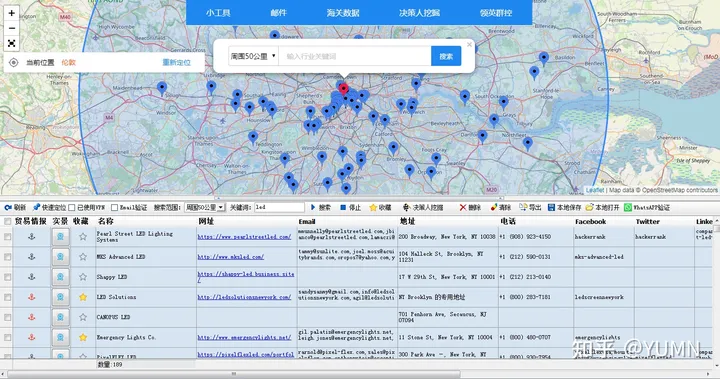The width and height of the screenshot is (720, 379).
Task: Enable the Email验证 checkbox
Action: (x=114, y=208)
